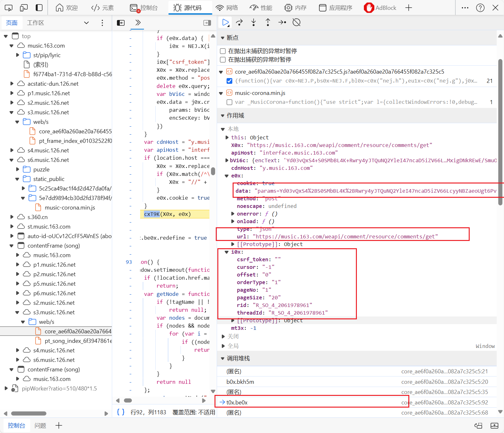Resume script execution
Image resolution: width=504 pixels, height=433 pixels.
(225, 22)
